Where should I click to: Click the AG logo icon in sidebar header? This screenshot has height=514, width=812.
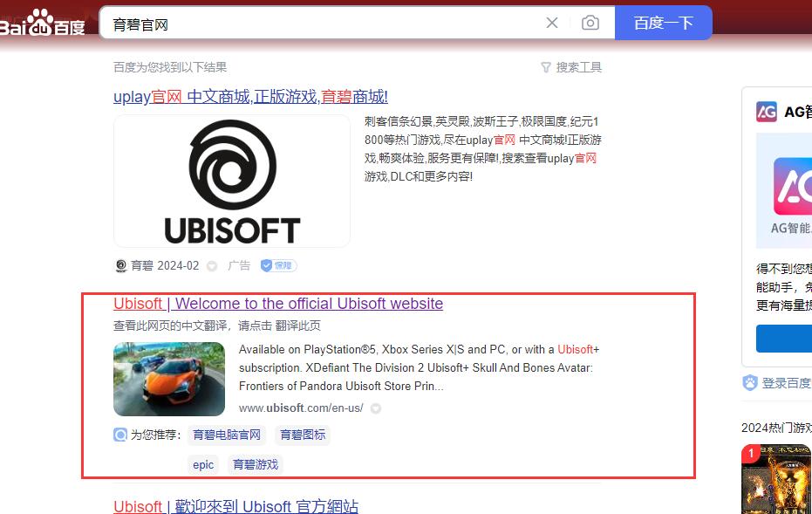(x=767, y=112)
